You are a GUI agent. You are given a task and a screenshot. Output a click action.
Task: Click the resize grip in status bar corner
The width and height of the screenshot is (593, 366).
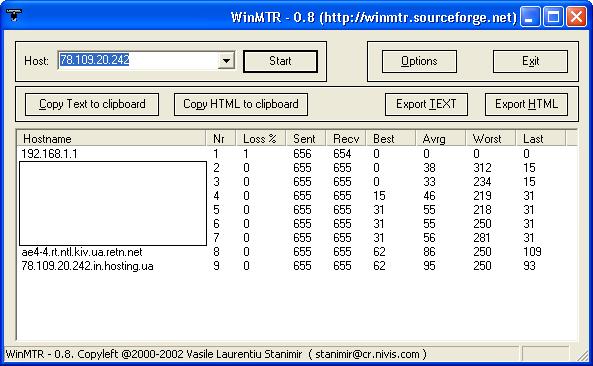582,355
